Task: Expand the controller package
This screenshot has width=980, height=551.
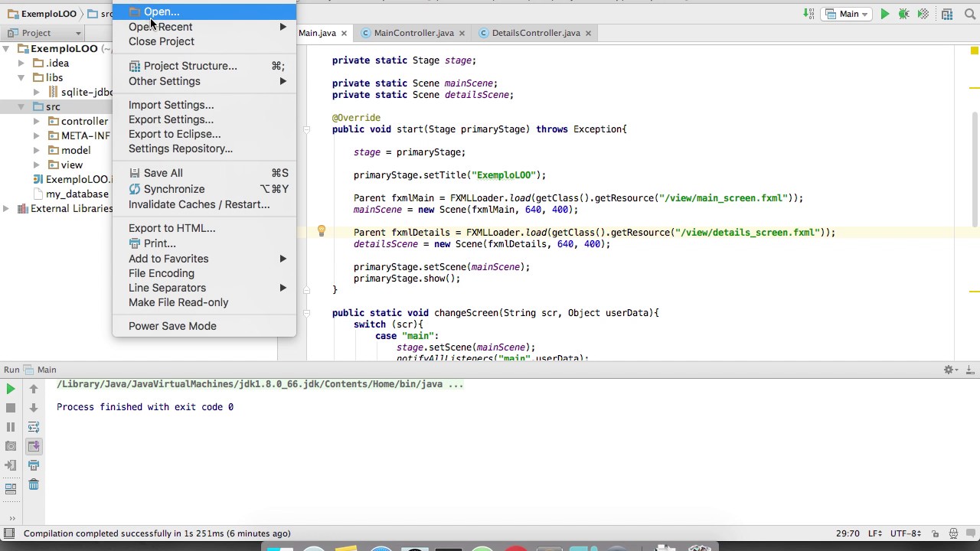Action: pos(36,121)
